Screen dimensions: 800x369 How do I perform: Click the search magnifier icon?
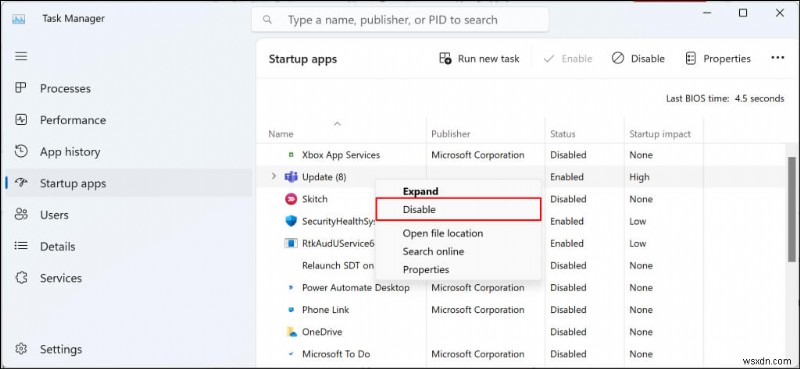[267, 20]
